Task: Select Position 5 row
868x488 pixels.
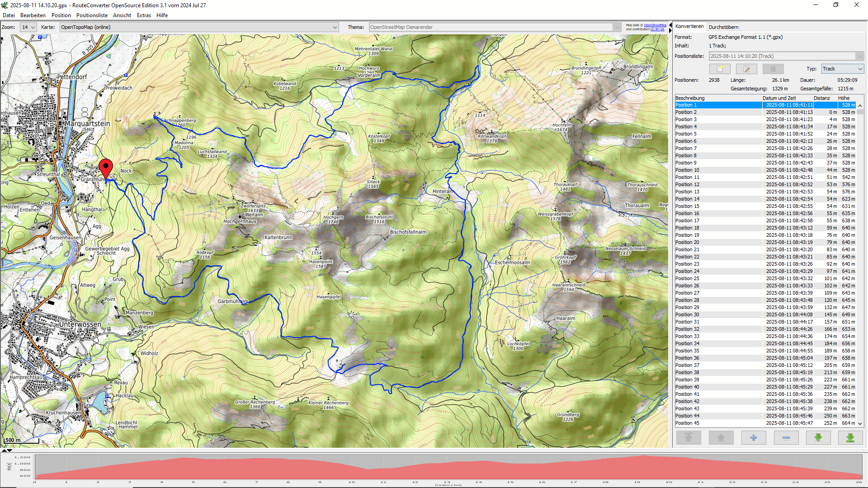Action: pos(765,134)
